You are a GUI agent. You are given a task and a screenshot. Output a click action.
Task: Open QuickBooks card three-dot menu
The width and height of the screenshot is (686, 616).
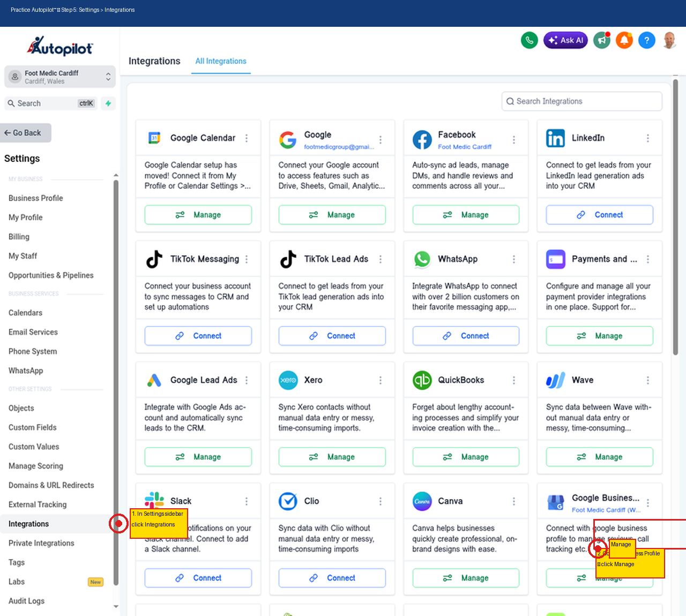pyautogui.click(x=514, y=380)
